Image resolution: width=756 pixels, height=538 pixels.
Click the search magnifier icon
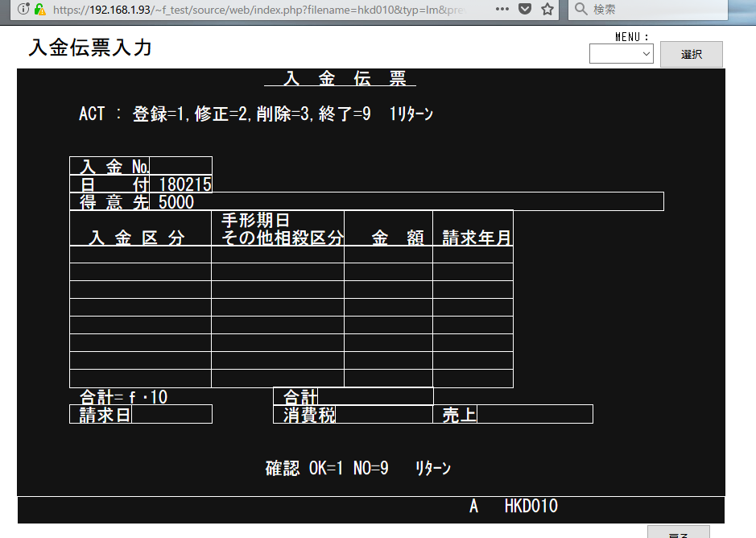[581, 10]
